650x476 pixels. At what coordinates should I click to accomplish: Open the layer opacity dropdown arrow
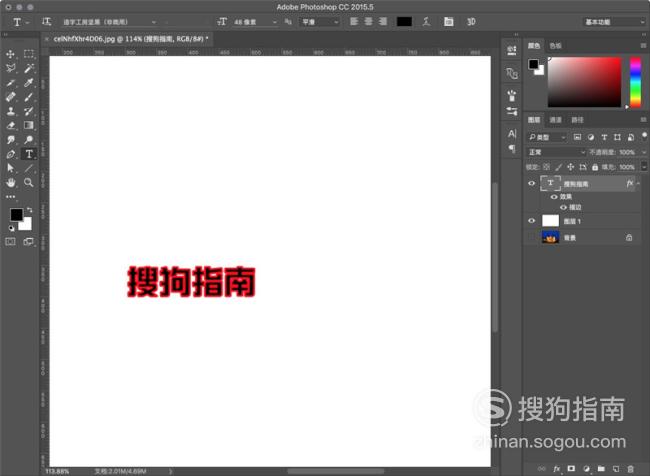coord(644,152)
